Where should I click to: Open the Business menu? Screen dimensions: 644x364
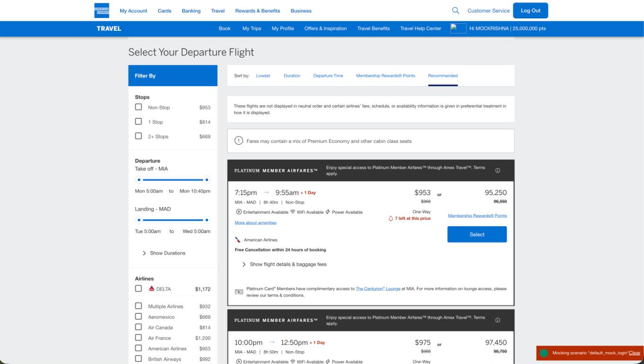tap(301, 11)
